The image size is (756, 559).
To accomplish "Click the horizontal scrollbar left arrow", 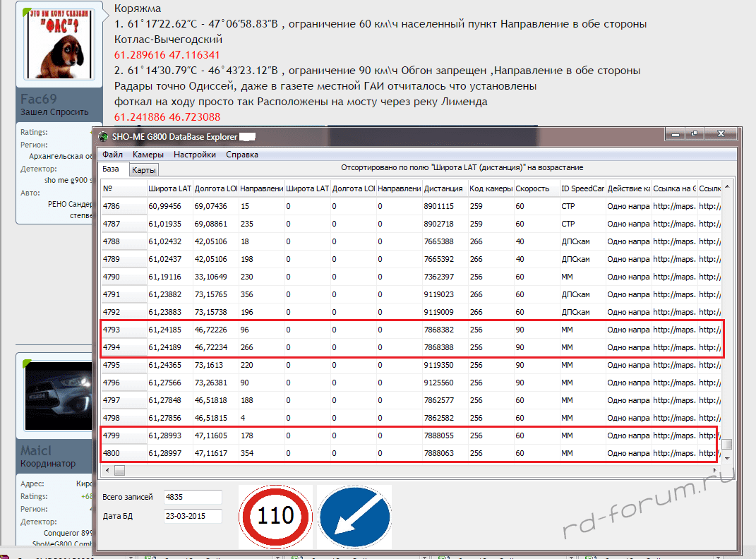I will 107,470.
